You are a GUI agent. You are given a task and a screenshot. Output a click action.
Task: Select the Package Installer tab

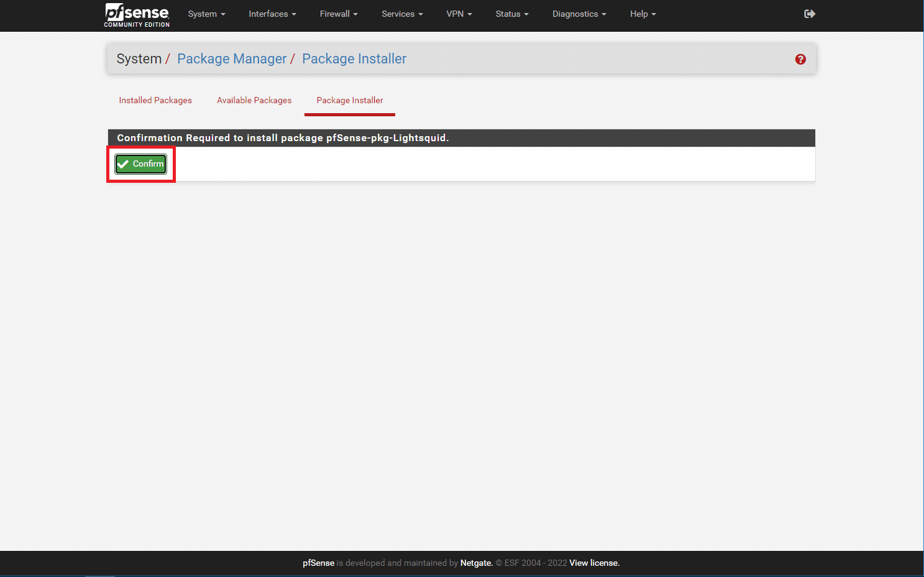(350, 100)
